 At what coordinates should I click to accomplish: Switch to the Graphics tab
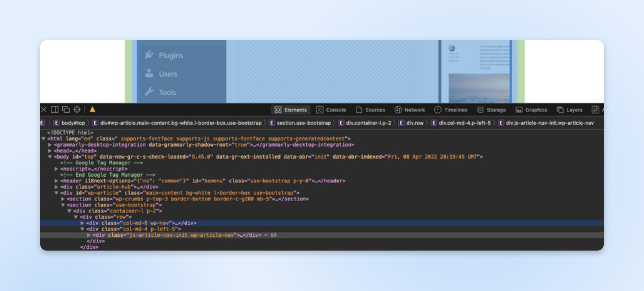(x=531, y=110)
